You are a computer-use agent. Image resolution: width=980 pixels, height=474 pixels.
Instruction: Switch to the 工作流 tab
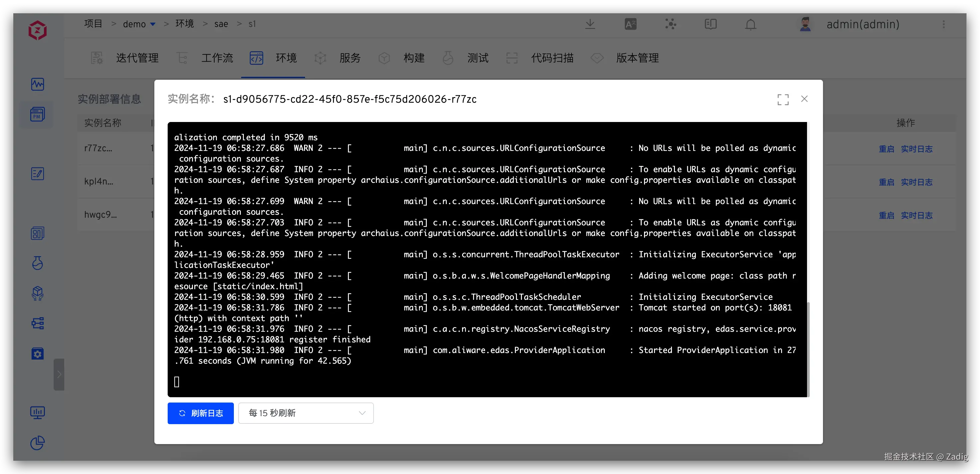217,58
